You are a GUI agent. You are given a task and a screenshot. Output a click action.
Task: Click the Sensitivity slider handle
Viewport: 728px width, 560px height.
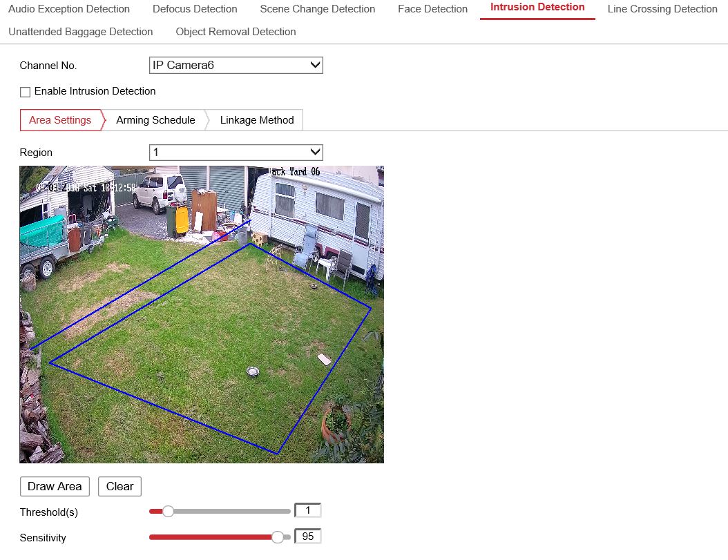tap(278, 537)
